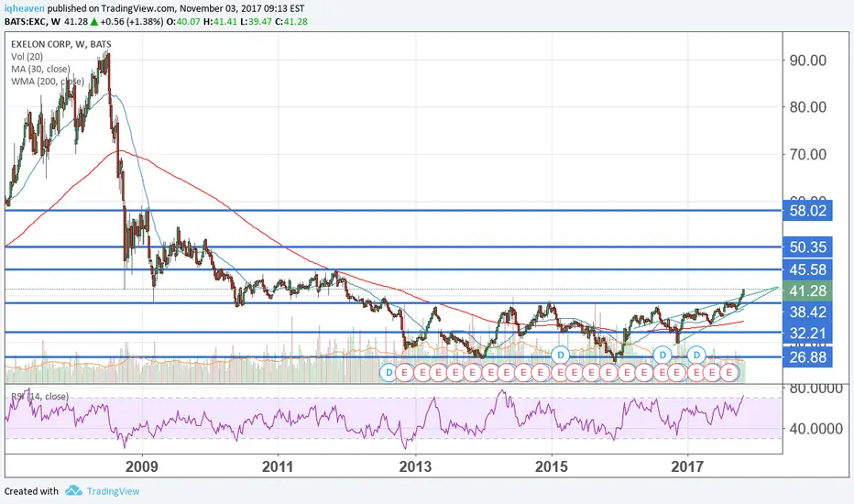Click the 2015 time axis label
This screenshot has height=504, width=854.
coord(552,466)
